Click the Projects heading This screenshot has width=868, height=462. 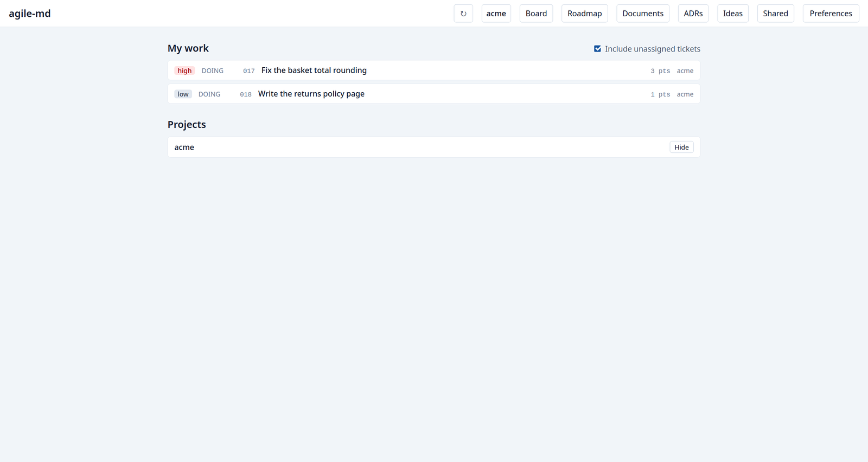pos(187,125)
